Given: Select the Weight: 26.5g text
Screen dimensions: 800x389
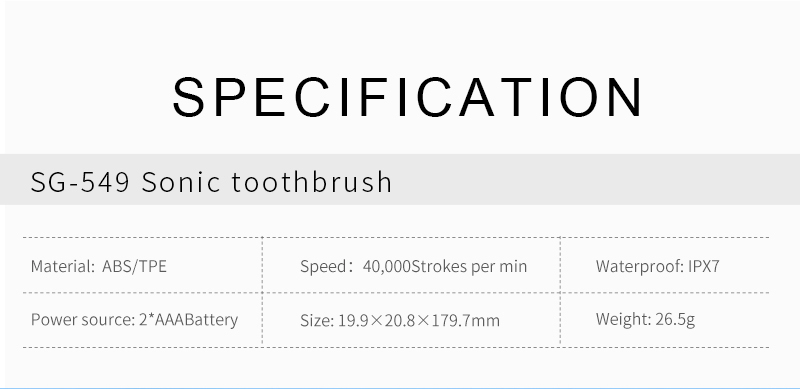Looking at the screenshot, I should click(x=645, y=320).
